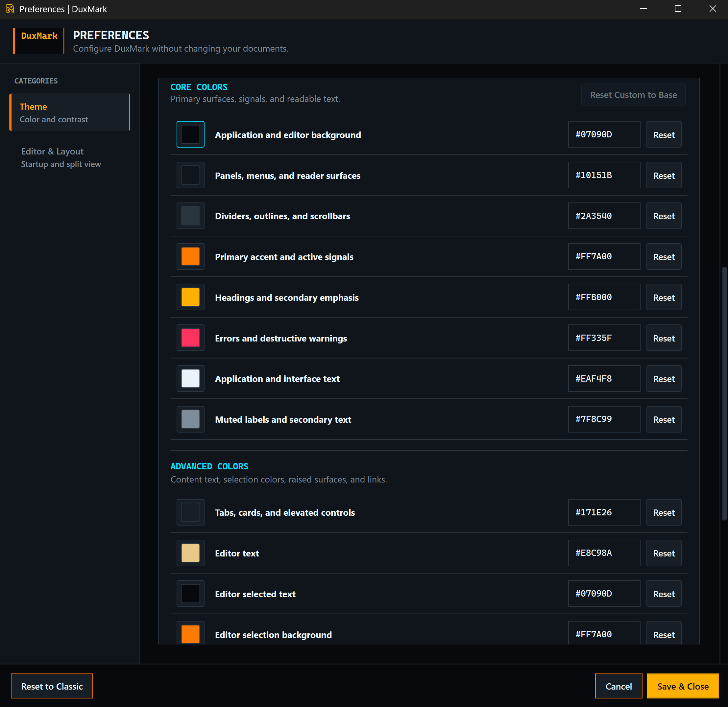Reset Application and editor background color
Image resolution: width=728 pixels, height=707 pixels.
[x=664, y=134]
